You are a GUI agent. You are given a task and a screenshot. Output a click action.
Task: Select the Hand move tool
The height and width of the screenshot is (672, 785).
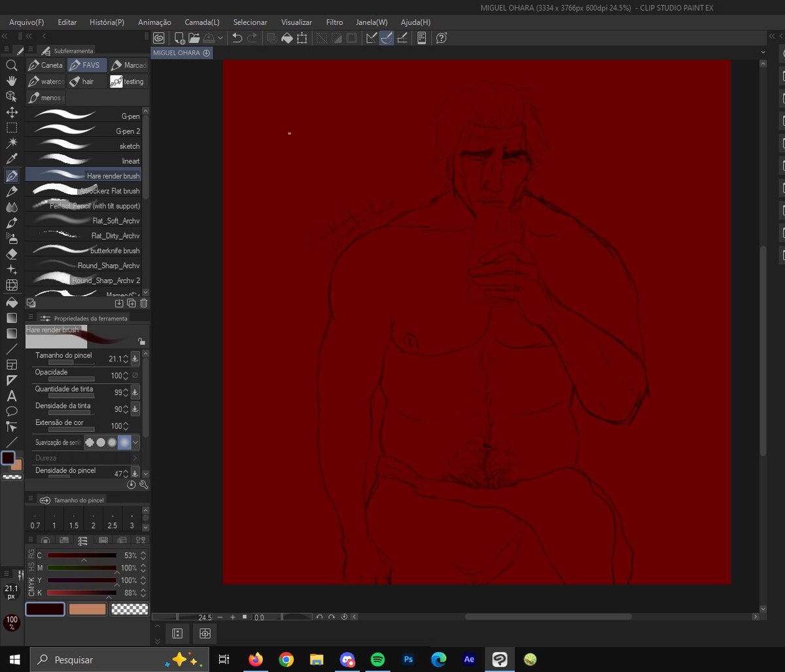(x=11, y=81)
